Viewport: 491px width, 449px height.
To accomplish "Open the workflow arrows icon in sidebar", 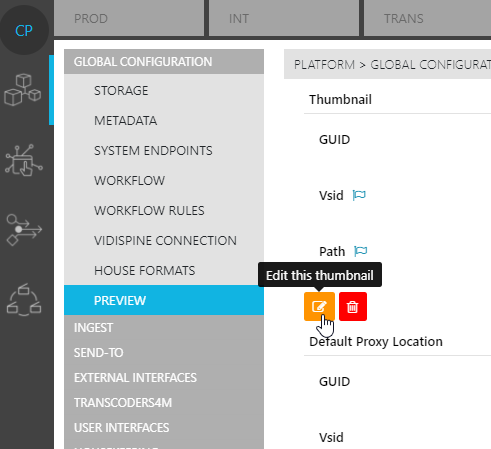I will pyautogui.click(x=24, y=230).
